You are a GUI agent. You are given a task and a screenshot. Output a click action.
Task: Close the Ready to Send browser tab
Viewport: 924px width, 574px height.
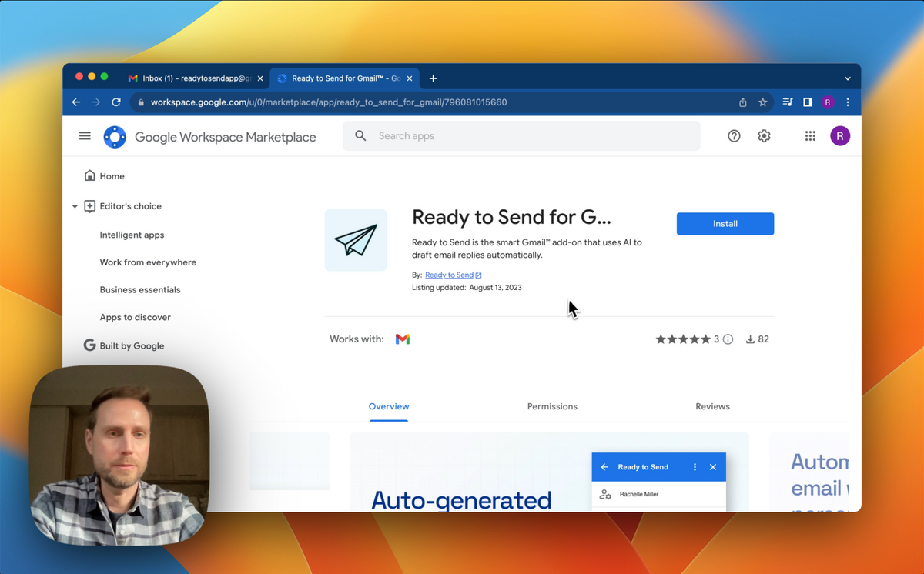click(410, 78)
